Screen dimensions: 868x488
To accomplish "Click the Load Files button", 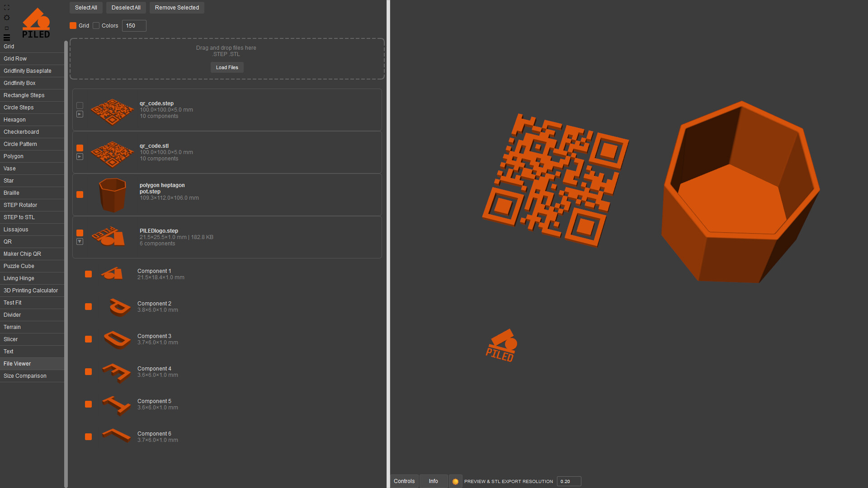I will (x=227, y=67).
